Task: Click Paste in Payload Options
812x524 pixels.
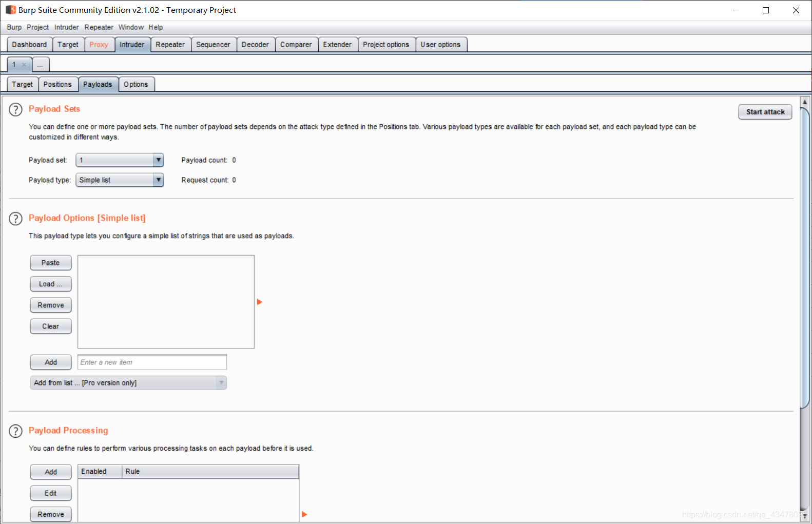Action: coord(51,263)
